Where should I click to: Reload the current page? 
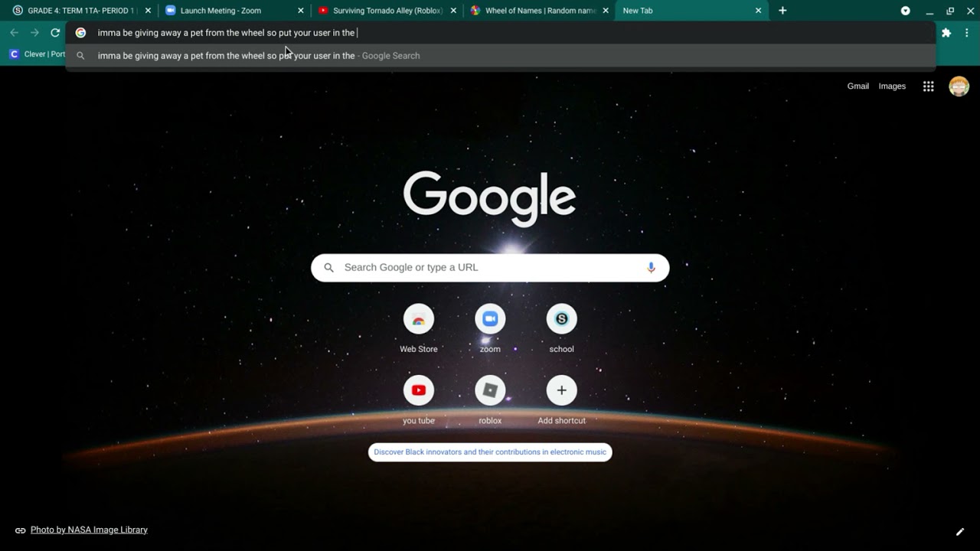point(55,33)
